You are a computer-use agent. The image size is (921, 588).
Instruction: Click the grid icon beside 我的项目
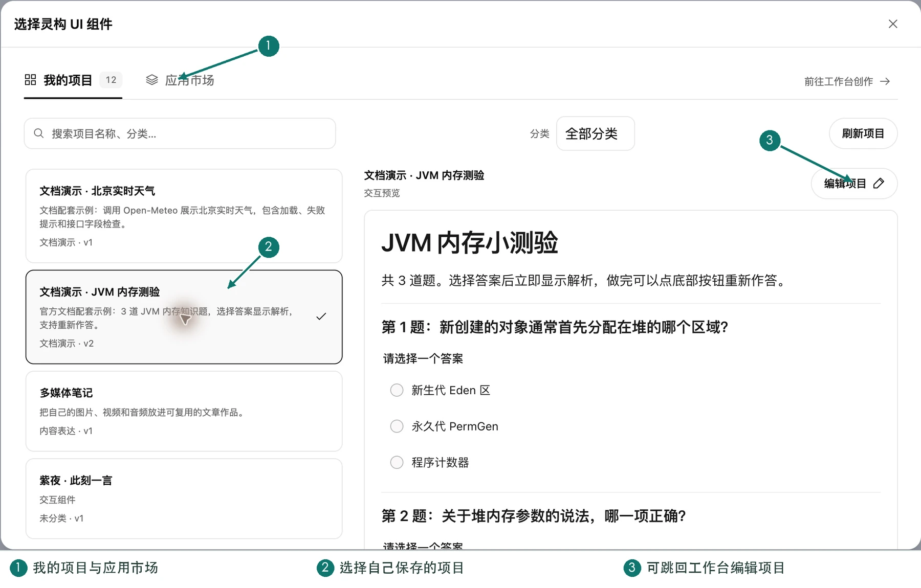pyautogui.click(x=30, y=80)
